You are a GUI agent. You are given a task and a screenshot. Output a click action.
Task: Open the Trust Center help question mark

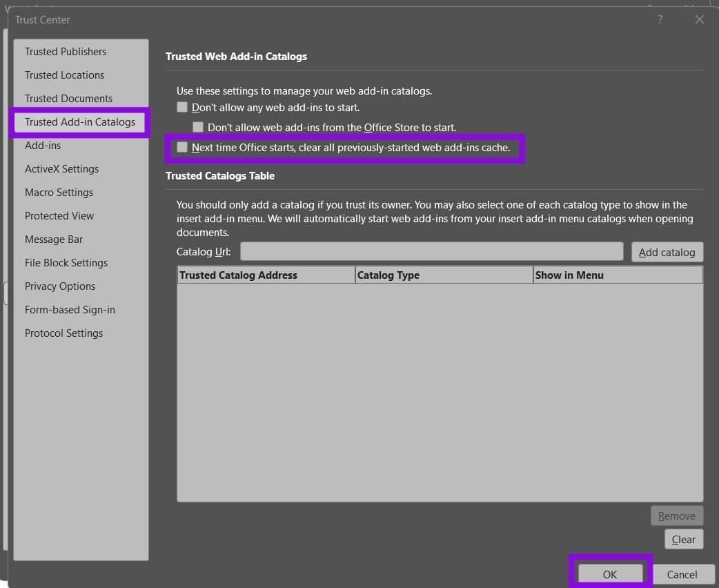[660, 20]
